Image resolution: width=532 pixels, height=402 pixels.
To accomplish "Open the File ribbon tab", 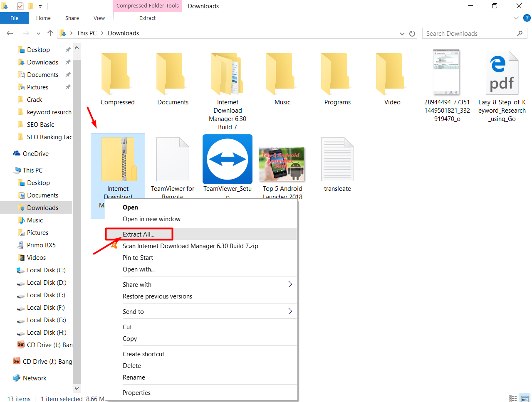I will pyautogui.click(x=15, y=18).
